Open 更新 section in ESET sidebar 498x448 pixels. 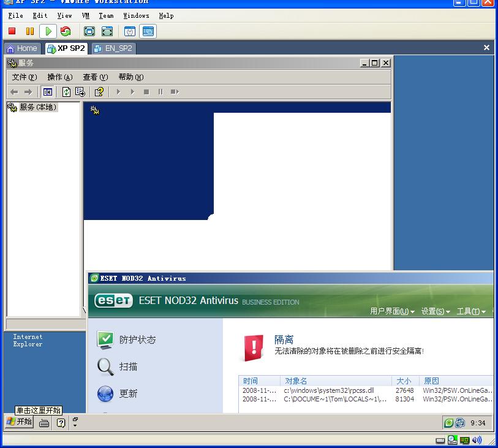[128, 393]
